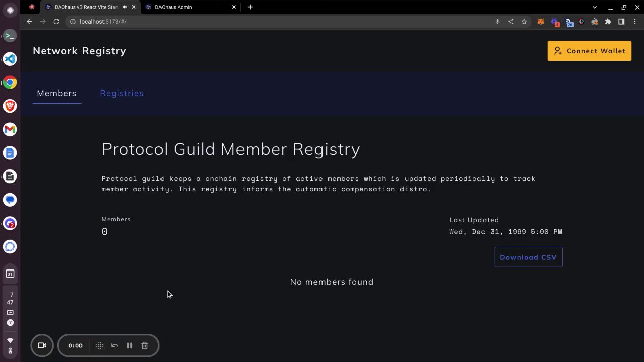
Task: Select the Members tab
Action: [57, 93]
